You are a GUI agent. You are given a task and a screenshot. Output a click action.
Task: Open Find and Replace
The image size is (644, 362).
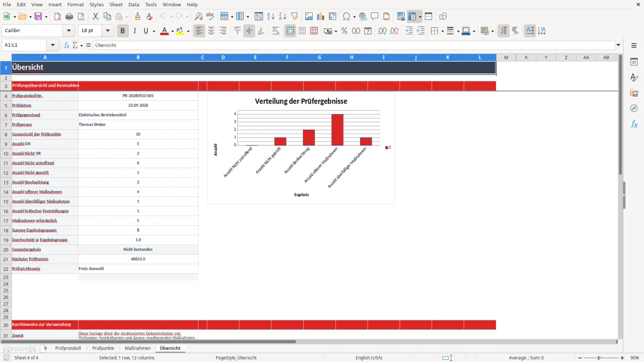tap(199, 17)
